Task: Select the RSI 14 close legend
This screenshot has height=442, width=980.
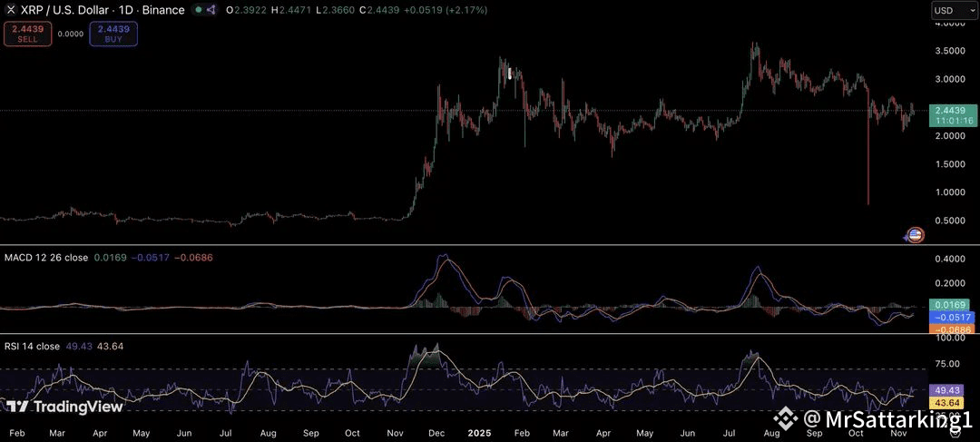Action: (x=32, y=347)
